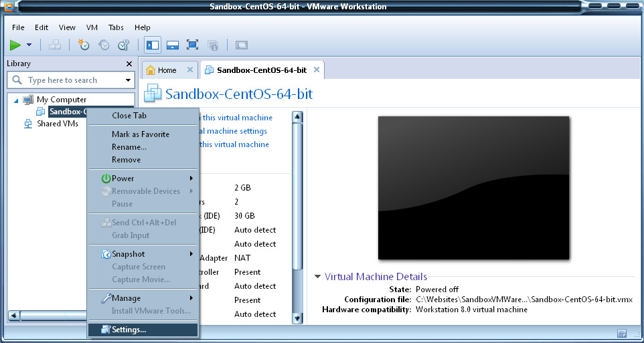Toggle the thumbnail bar toolbar icon
Image resolution: width=644 pixels, height=343 pixels.
[173, 45]
